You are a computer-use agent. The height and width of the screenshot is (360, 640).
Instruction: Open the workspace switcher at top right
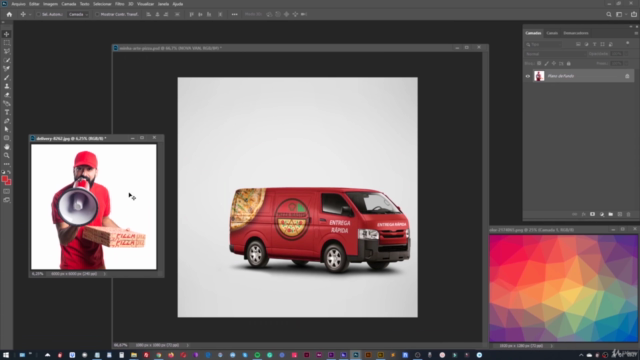[620, 14]
